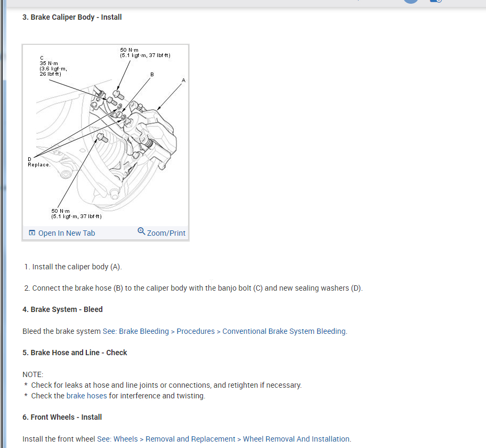Open the brake hoses link
Screen dimensions: 486x448
(x=86, y=396)
